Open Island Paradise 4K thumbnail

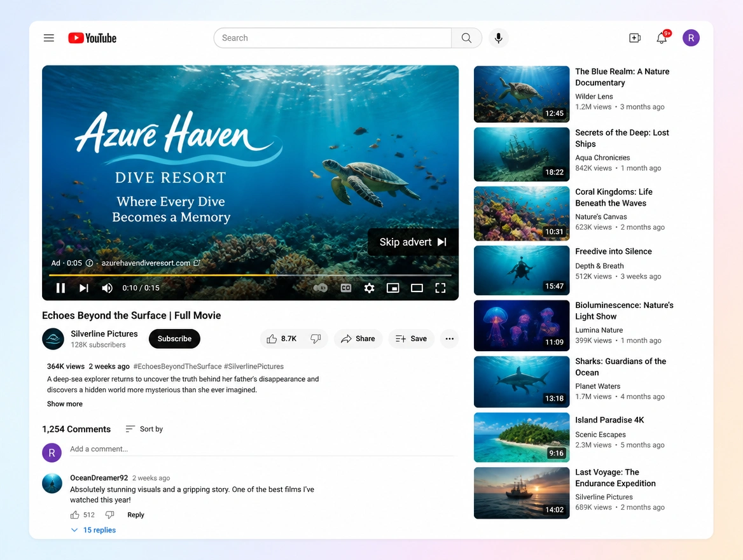[x=522, y=438]
